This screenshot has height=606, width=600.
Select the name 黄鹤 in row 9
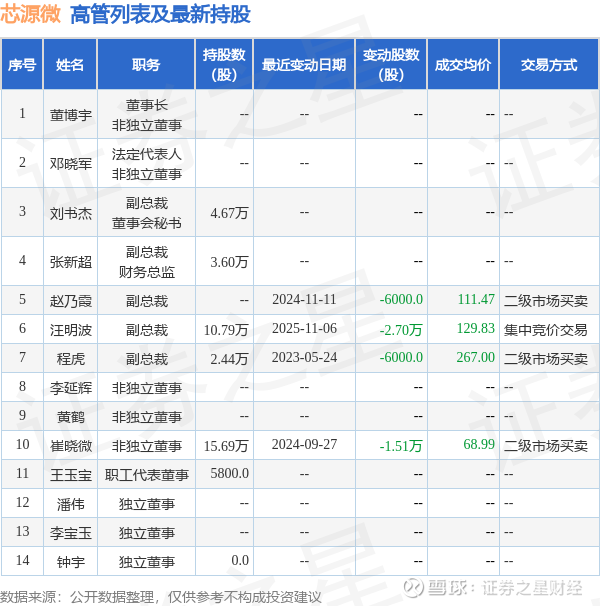pyautogui.click(x=71, y=417)
